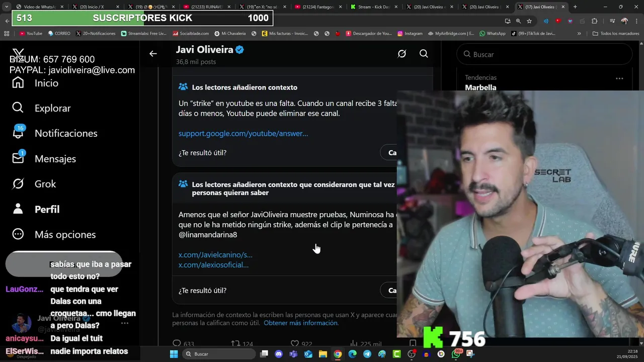Click the repost icon showing 124
The height and width of the screenshot is (362, 644).
coord(235,344)
